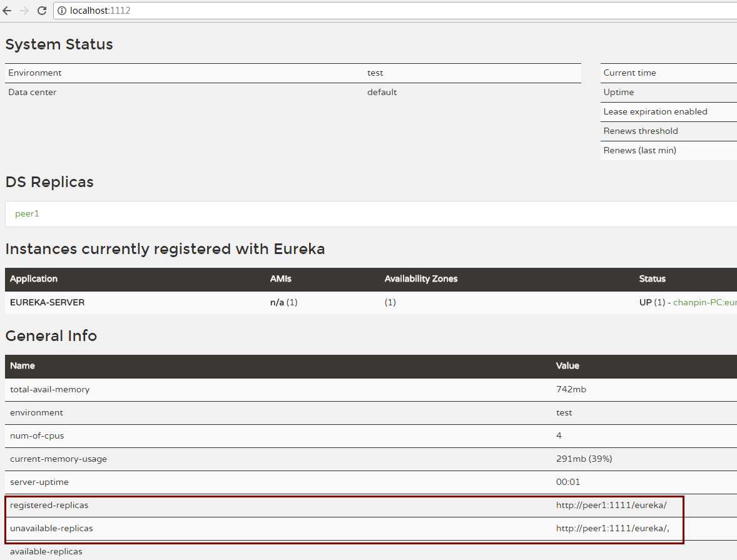
Task: Click the unavailable-replicas URL value
Action: 612,528
